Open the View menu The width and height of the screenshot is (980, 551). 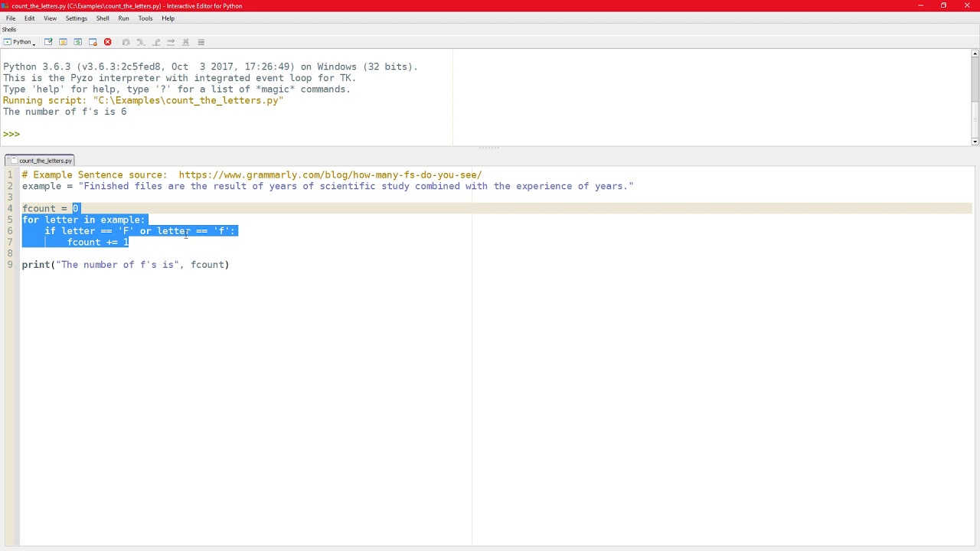[50, 18]
